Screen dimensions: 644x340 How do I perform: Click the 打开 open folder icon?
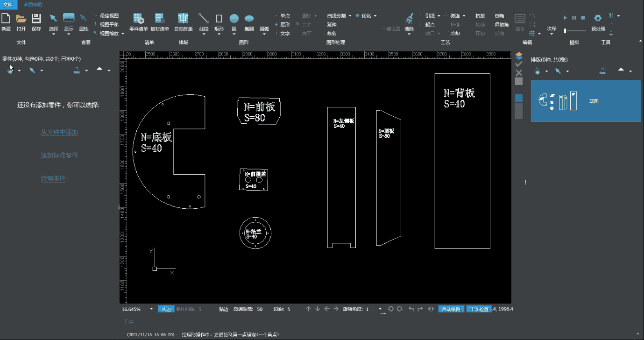tap(21, 19)
